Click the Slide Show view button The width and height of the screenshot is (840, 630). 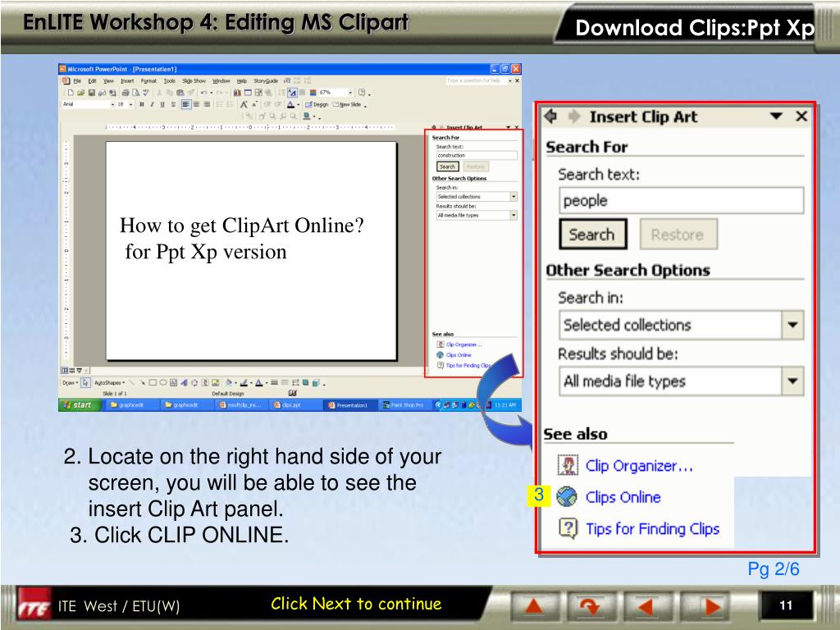coord(80,370)
